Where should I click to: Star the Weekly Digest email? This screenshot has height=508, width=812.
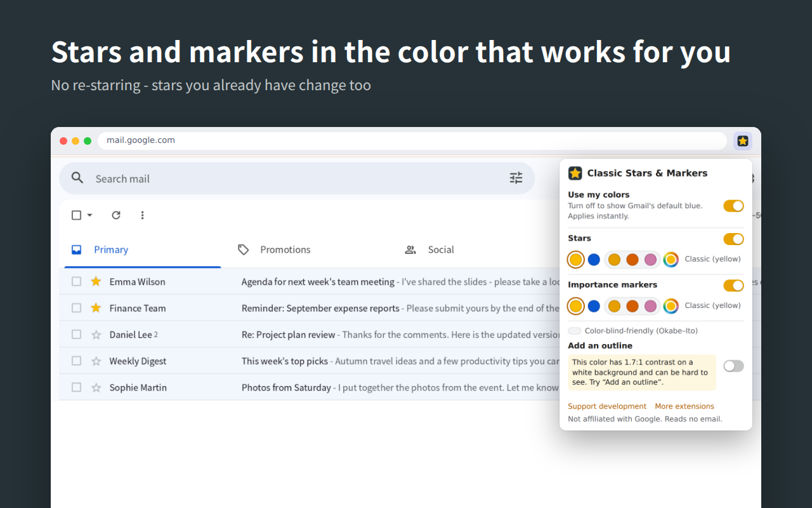96,361
